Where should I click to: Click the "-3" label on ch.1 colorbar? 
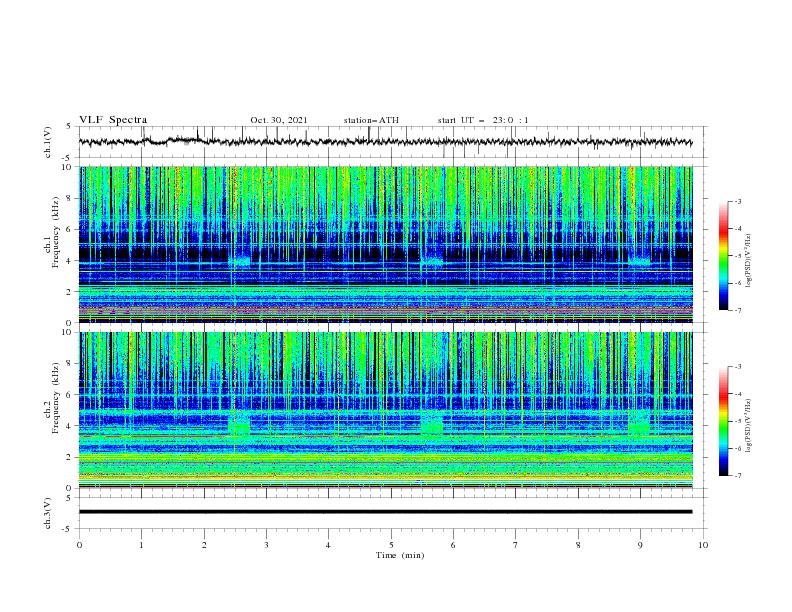[738, 201]
